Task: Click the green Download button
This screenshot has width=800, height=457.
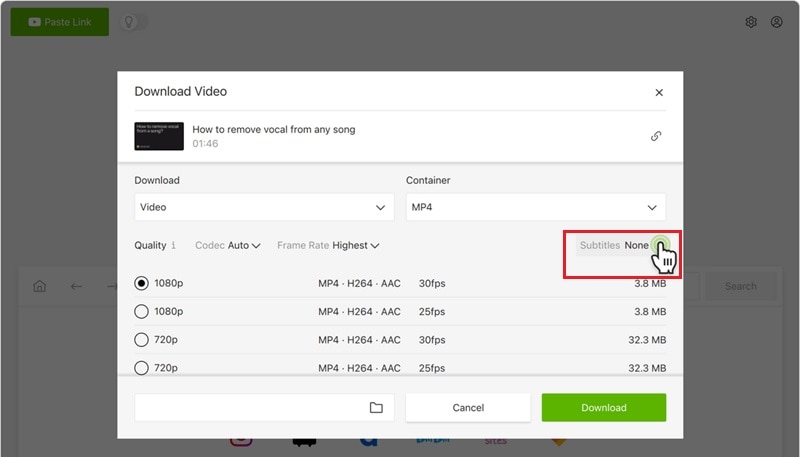Action: 604,408
